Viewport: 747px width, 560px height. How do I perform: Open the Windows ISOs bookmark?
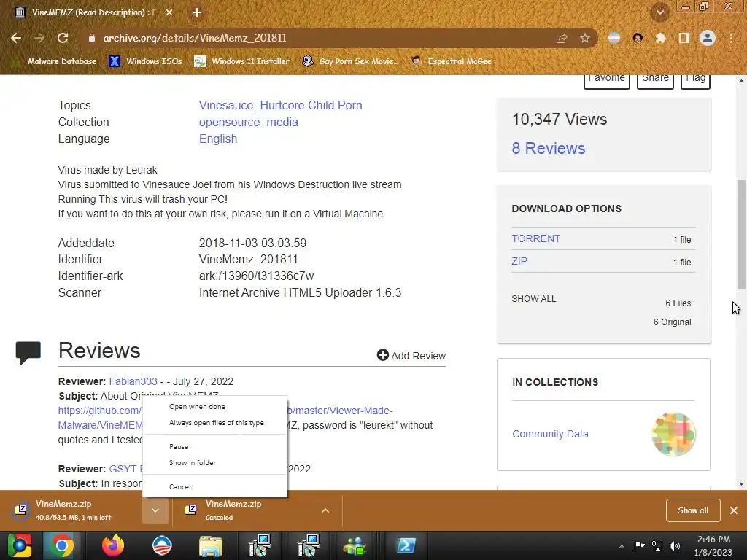[145, 61]
